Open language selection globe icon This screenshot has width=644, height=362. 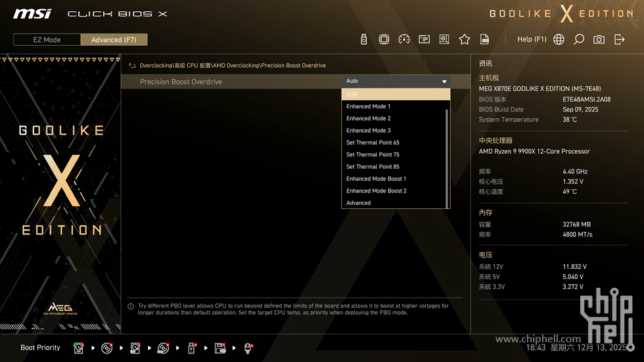(x=559, y=39)
